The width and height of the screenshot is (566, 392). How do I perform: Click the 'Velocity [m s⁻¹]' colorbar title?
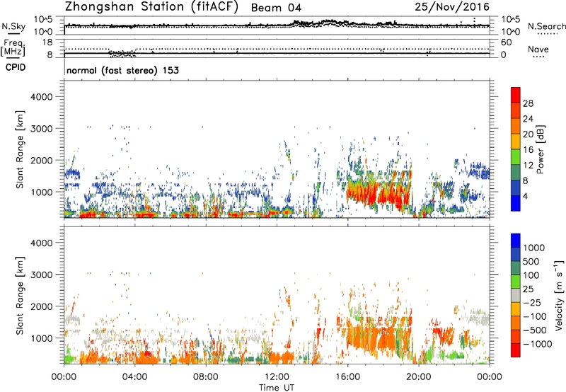point(559,295)
